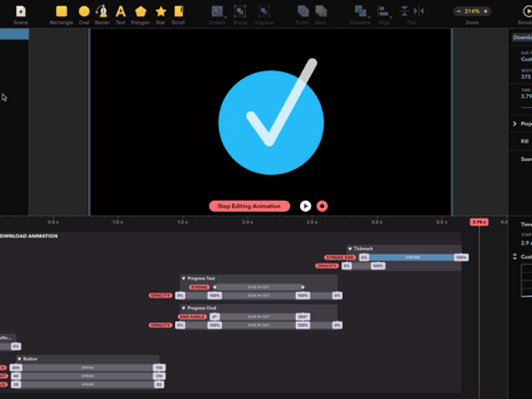This screenshot has width=532, height=399.
Task: Select Tickmark opacity 100% keyframe
Action: coord(377,266)
